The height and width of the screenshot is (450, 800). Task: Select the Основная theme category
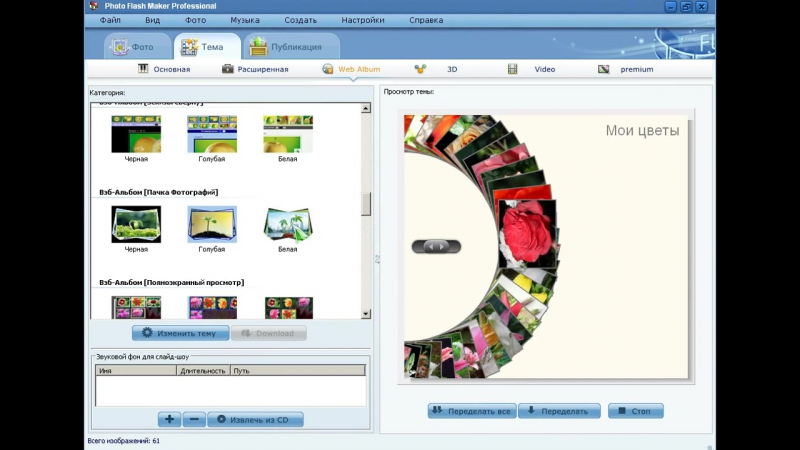[164, 70]
